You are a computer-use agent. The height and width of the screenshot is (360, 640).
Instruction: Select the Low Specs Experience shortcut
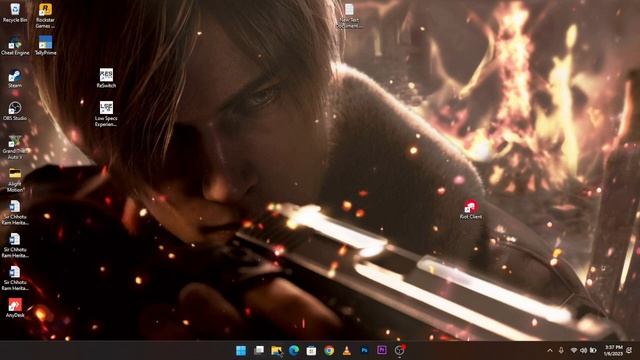coord(106,113)
